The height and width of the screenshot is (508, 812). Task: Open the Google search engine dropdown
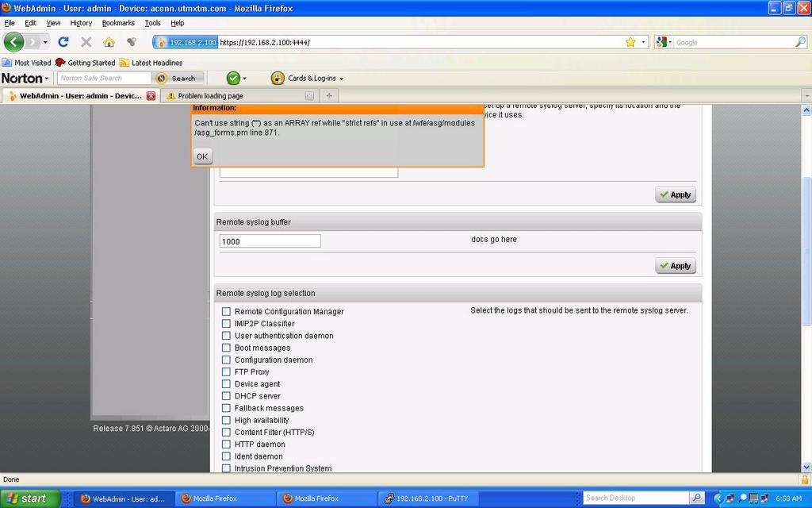pos(665,42)
